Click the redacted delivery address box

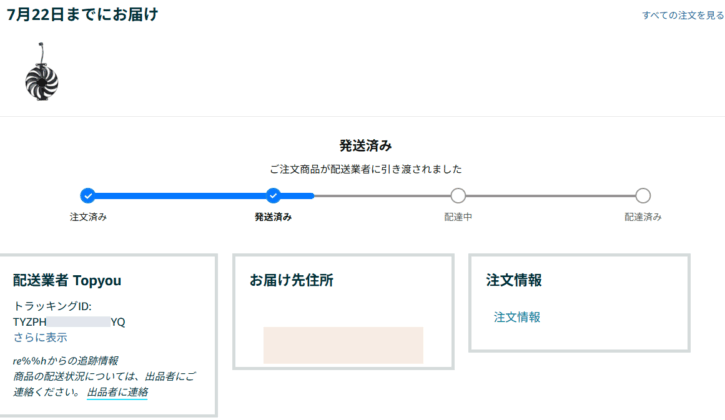point(343,345)
